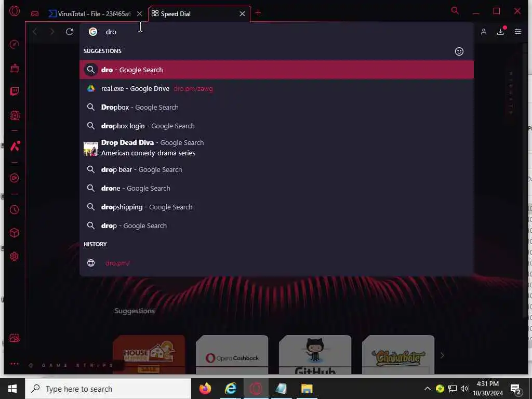
Task: Open the downloads icon in toolbar
Action: pos(500,32)
